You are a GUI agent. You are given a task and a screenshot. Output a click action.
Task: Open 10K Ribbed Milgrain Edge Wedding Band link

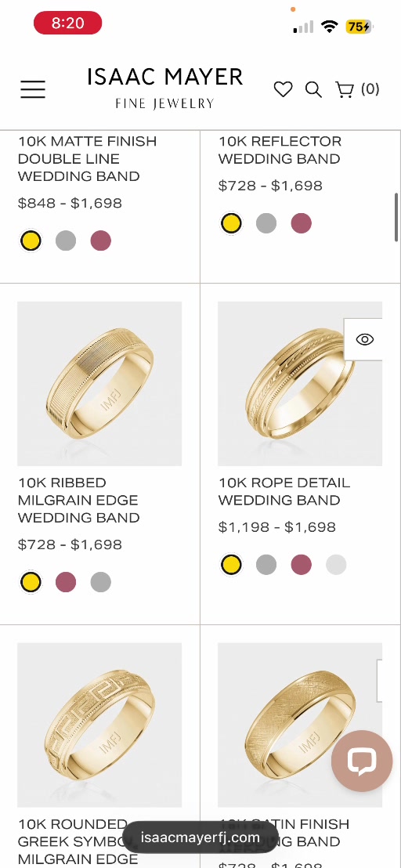click(x=78, y=500)
